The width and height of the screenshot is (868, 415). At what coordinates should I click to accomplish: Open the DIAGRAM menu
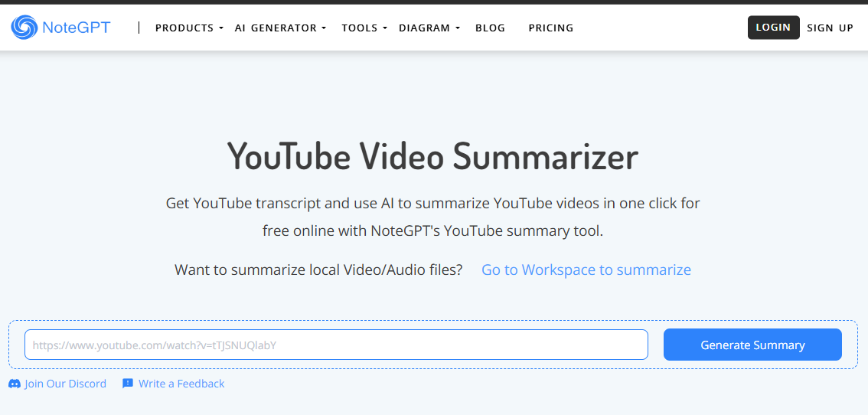tap(425, 28)
